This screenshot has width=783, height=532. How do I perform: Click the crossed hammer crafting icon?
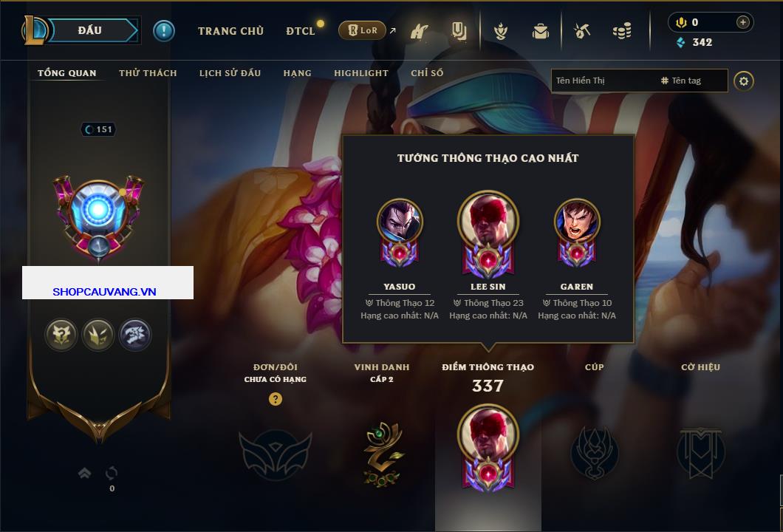(x=582, y=32)
